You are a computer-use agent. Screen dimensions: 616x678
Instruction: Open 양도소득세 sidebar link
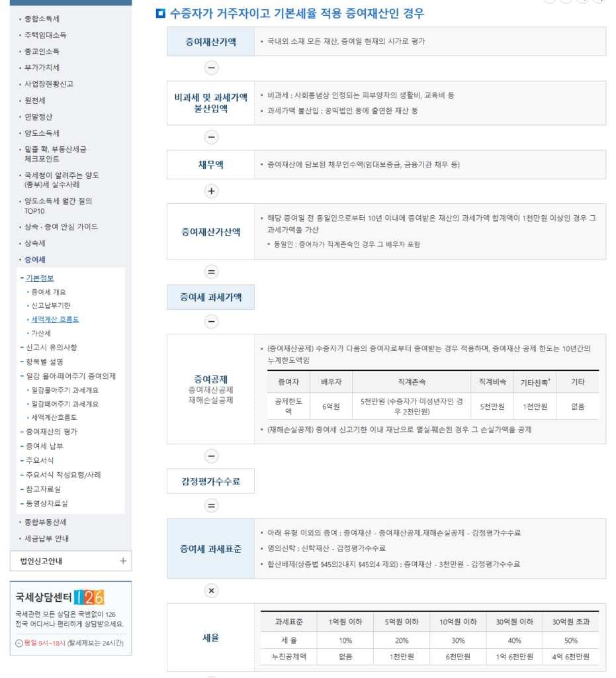coord(42,133)
